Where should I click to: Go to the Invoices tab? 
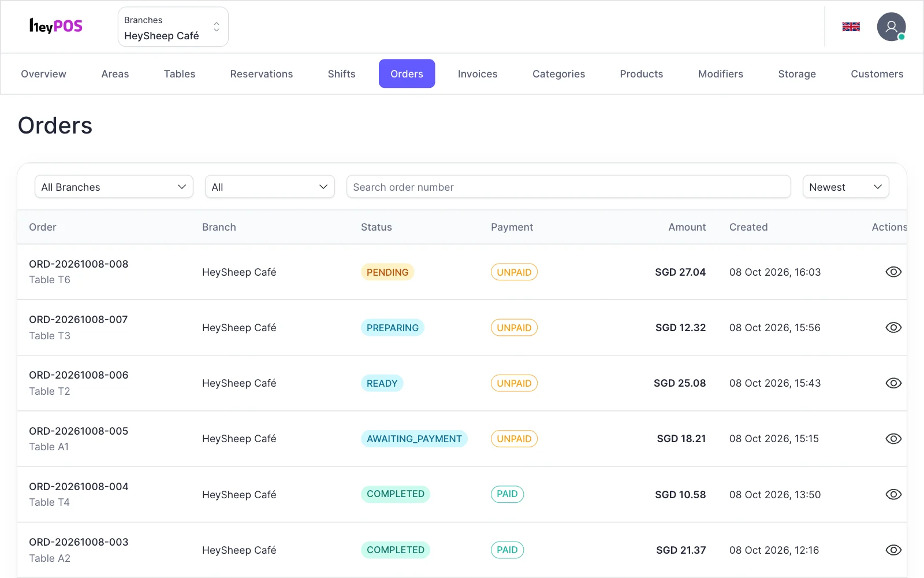[x=478, y=74]
